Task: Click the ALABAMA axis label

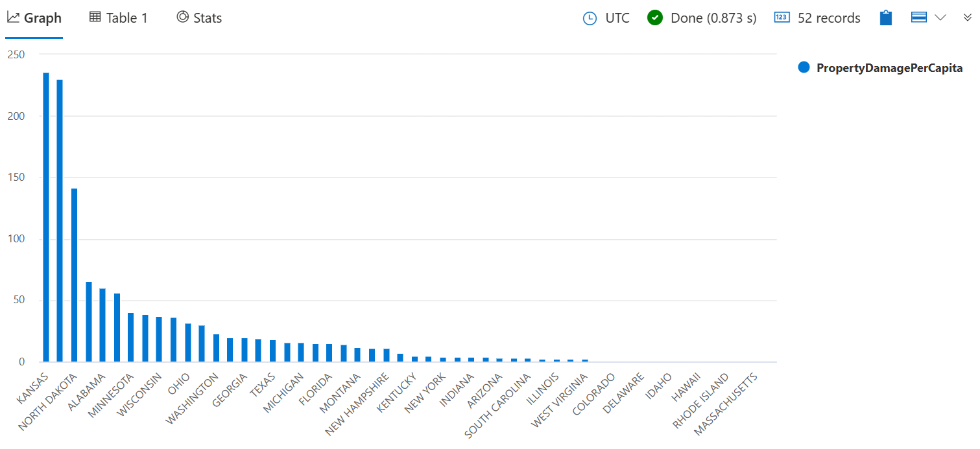Action: [88, 391]
